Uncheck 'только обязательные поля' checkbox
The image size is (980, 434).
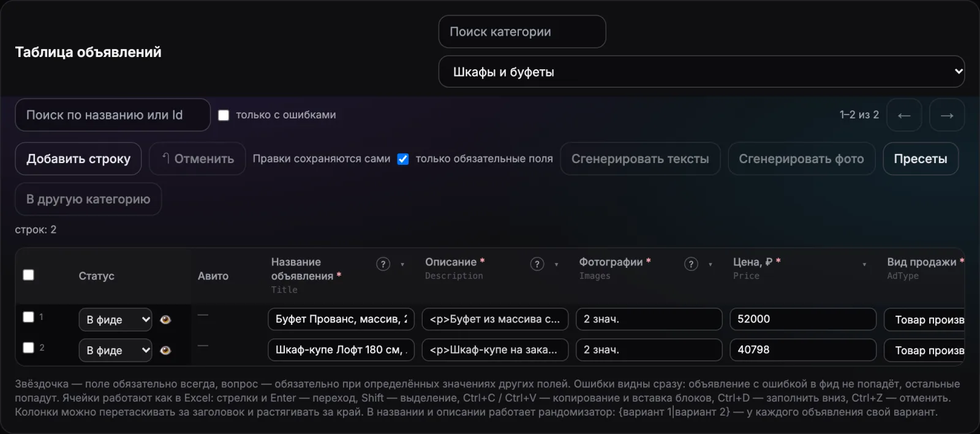coord(403,159)
